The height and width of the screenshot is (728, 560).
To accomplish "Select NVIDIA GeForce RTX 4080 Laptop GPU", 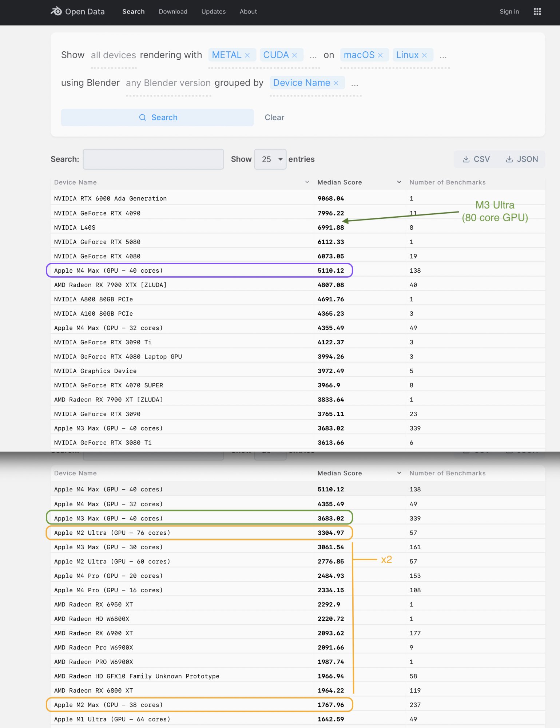I will [118, 356].
